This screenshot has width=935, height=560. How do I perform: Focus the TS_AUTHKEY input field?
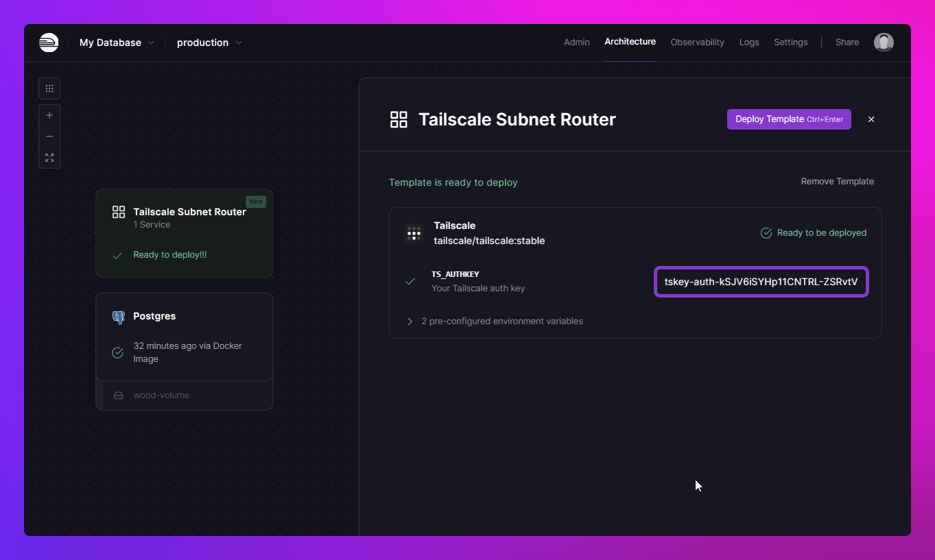(x=761, y=282)
